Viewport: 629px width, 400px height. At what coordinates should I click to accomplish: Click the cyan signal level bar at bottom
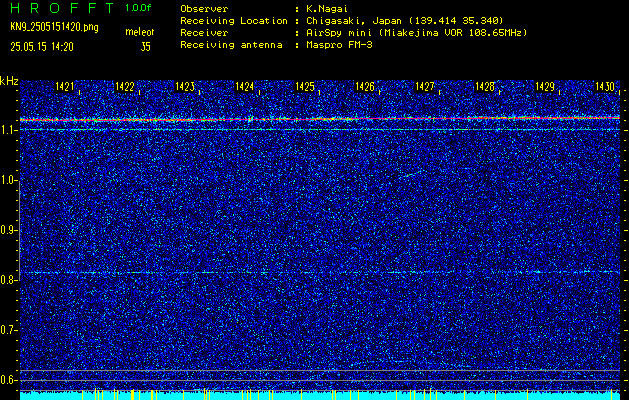pos(320,396)
